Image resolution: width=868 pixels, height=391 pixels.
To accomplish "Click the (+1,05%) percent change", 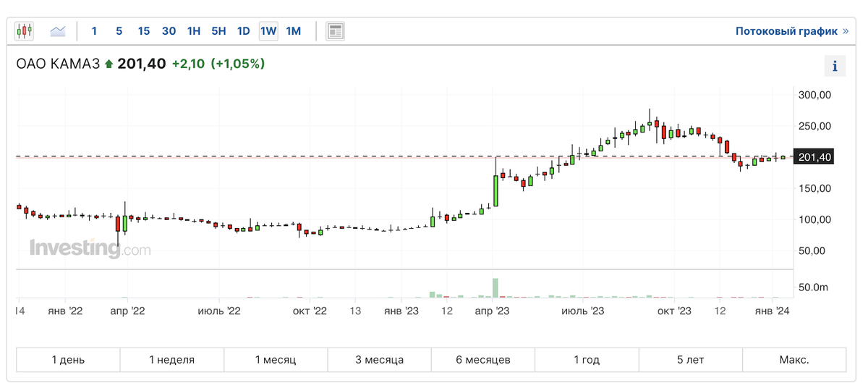I will [x=238, y=64].
